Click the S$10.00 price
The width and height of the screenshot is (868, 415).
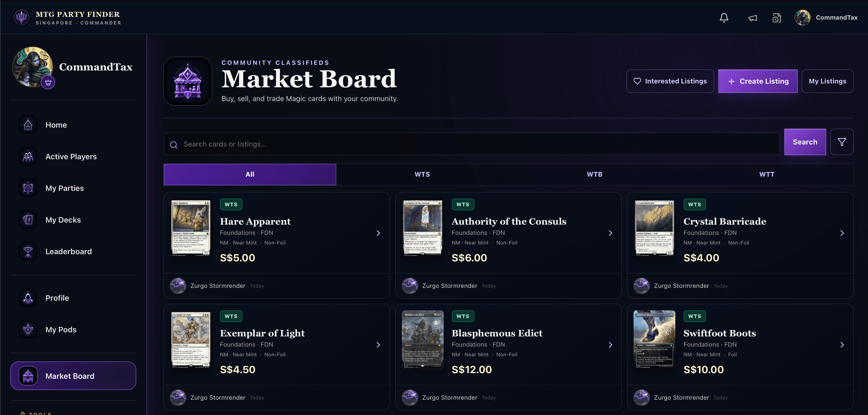pyautogui.click(x=703, y=370)
